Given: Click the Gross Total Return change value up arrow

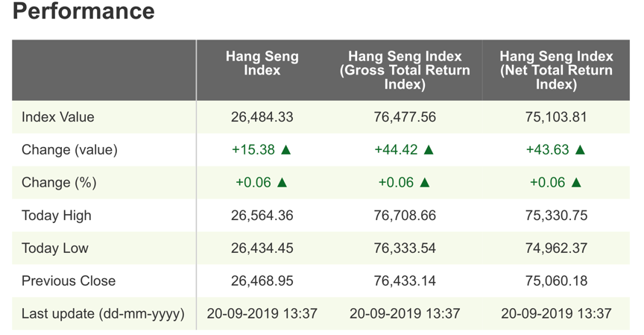Looking at the screenshot, I should point(428,150).
